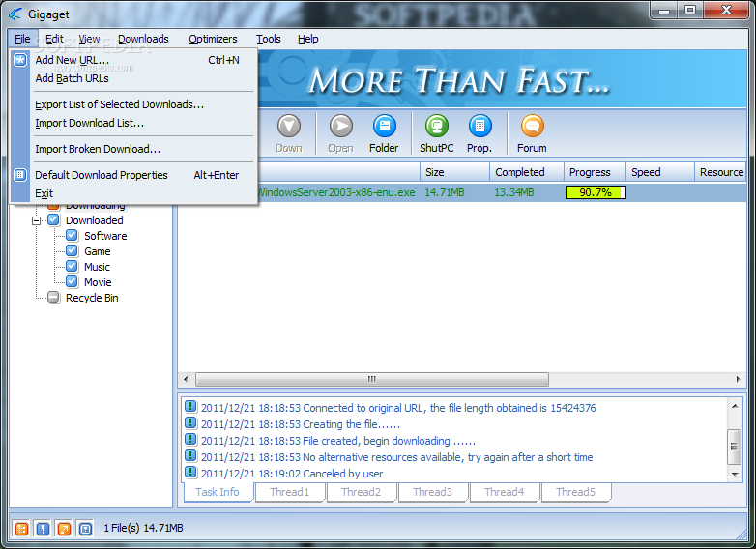Click the Downloaded folder check icon
Image resolution: width=756 pixels, height=549 pixels.
coord(53,220)
